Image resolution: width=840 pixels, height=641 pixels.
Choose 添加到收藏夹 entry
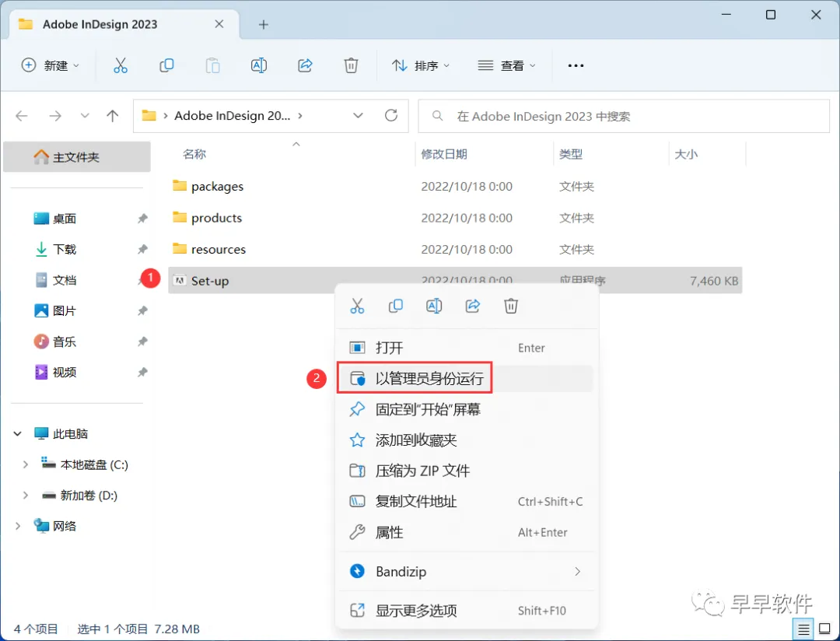point(466,440)
